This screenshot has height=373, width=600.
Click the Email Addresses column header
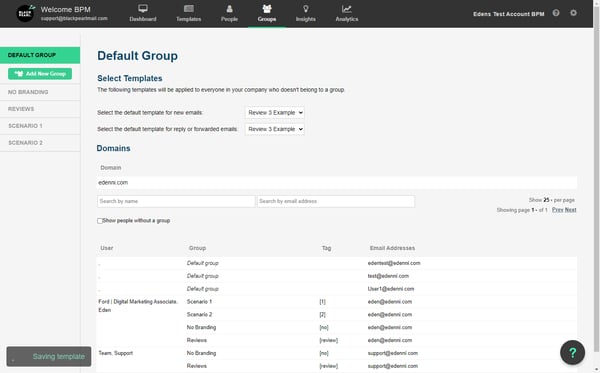[x=392, y=248]
